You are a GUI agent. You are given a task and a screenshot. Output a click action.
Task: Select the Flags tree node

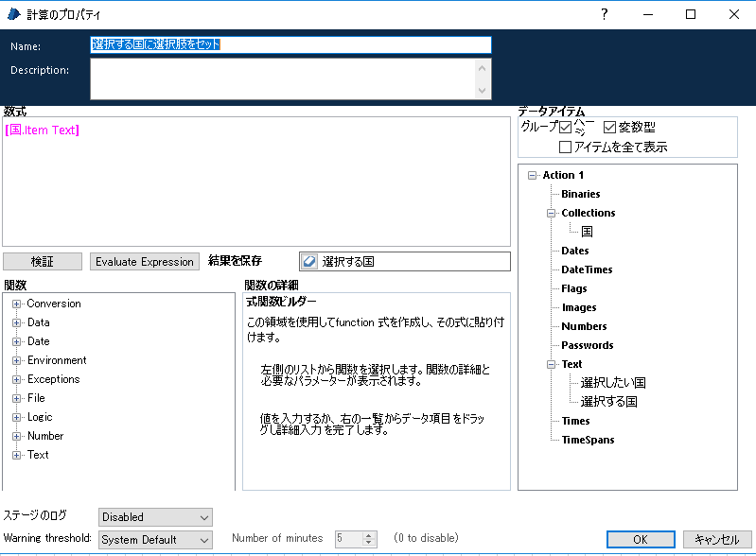[573, 288]
